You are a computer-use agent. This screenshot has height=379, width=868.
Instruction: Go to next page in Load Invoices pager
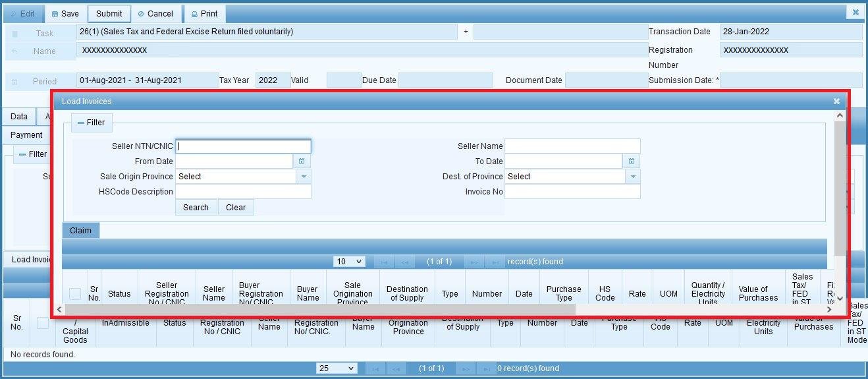pos(474,262)
